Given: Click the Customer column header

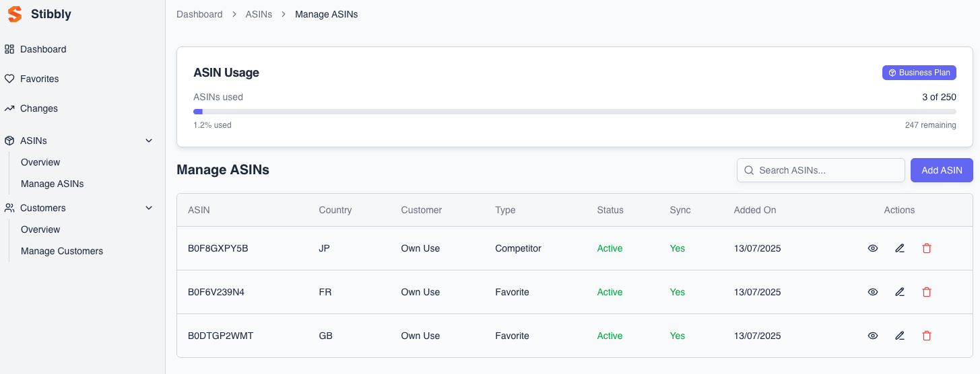Looking at the screenshot, I should point(422,210).
